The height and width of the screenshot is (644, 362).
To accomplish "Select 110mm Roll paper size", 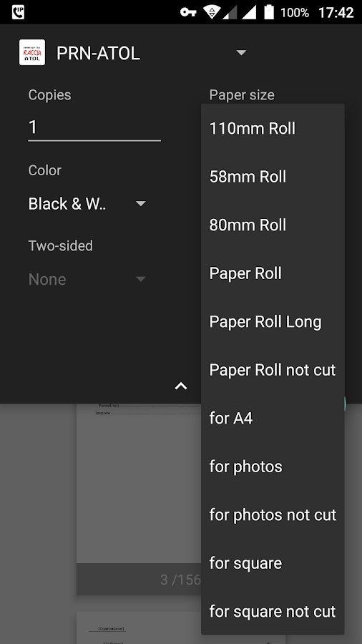I will (x=273, y=129).
